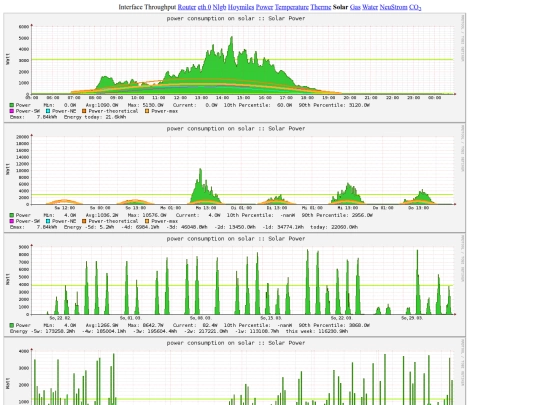The image size is (540, 405).
Task: Open the NeuStrom link
Action: click(393, 7)
